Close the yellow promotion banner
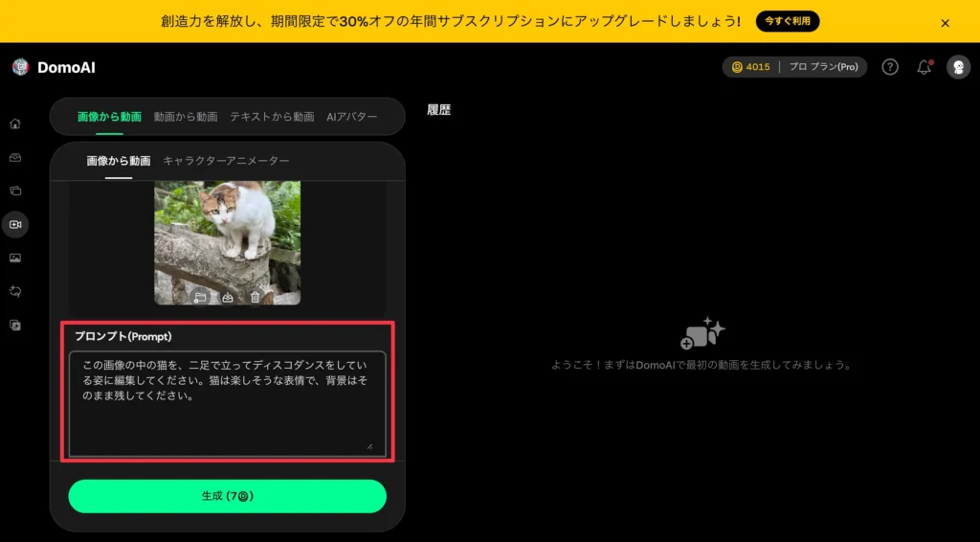 click(x=945, y=23)
